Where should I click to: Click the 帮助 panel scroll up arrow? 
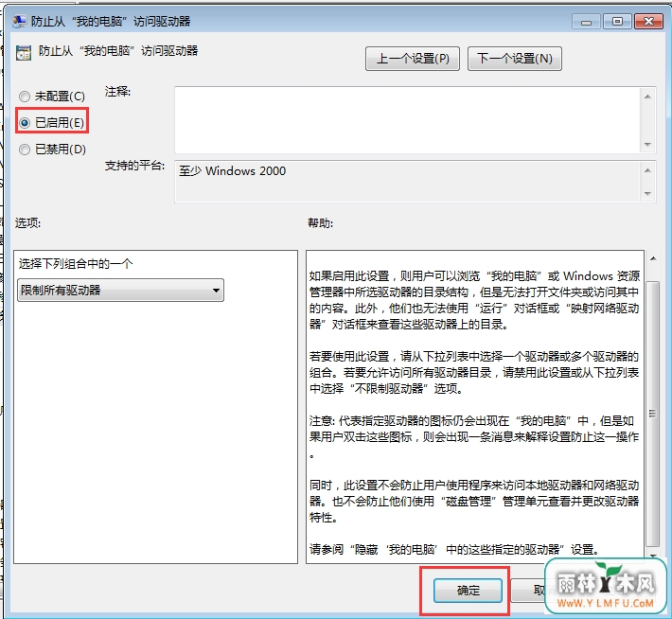coord(653,258)
